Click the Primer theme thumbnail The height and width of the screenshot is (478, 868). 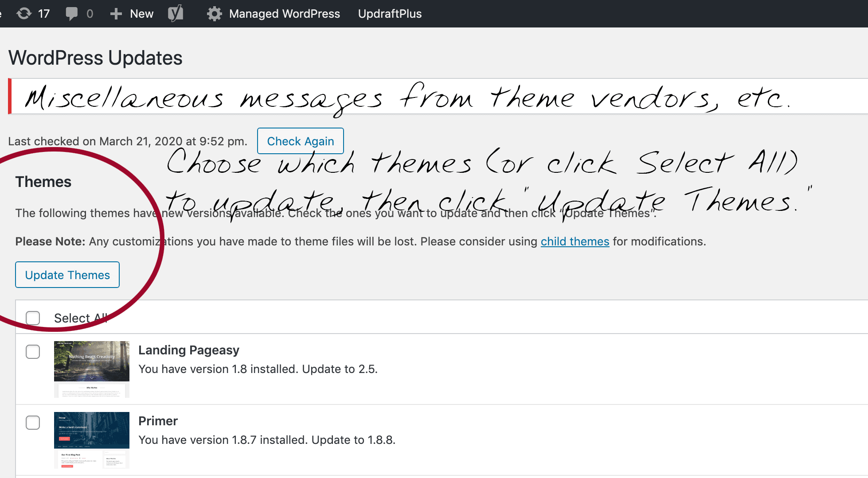point(92,440)
